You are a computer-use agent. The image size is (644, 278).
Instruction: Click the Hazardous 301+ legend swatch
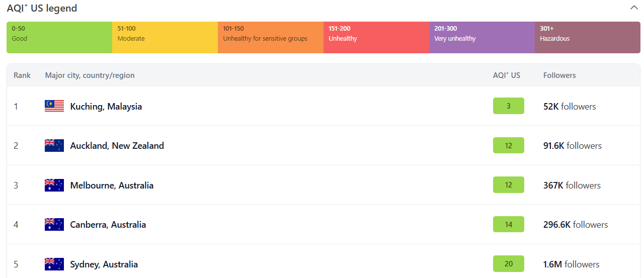587,37
